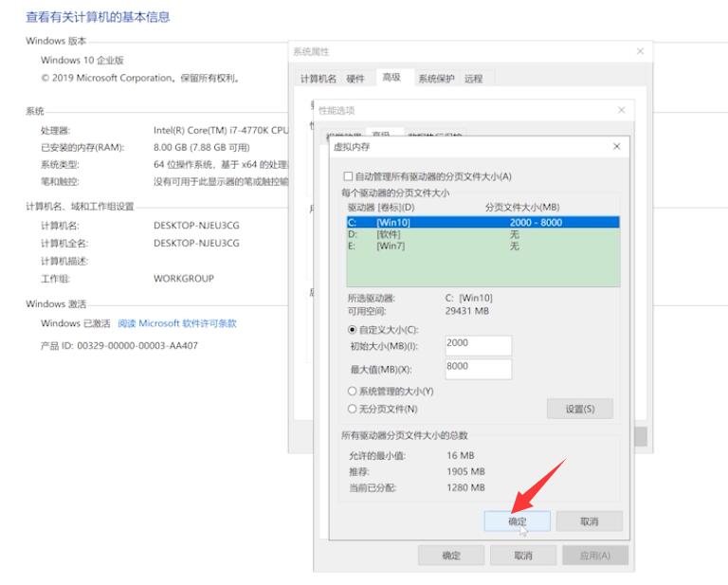Image resolution: width=728 pixels, height=585 pixels.
Task: Open the 硬件 tab in System Properties
Action: click(355, 79)
